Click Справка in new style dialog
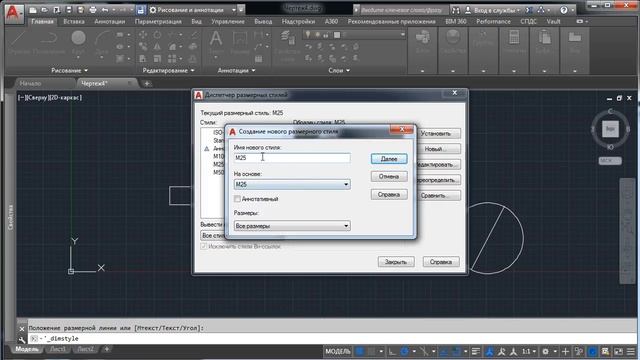The height and width of the screenshot is (360, 640). click(389, 195)
